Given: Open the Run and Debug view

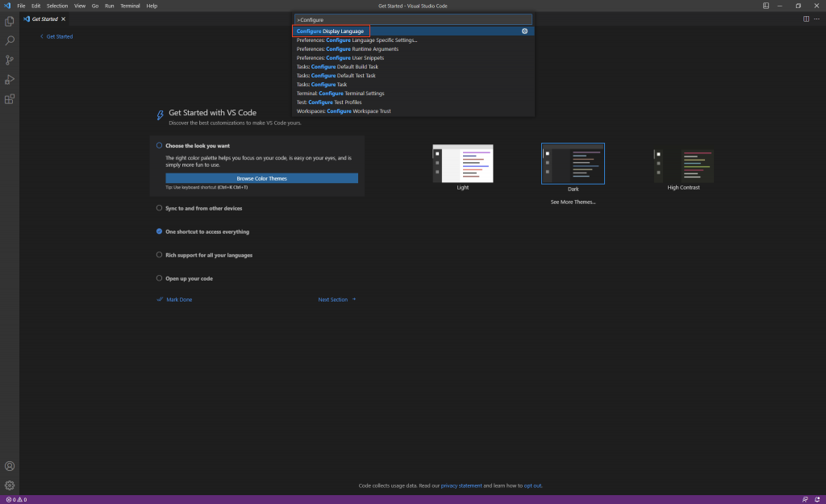Looking at the screenshot, I should tap(10, 80).
